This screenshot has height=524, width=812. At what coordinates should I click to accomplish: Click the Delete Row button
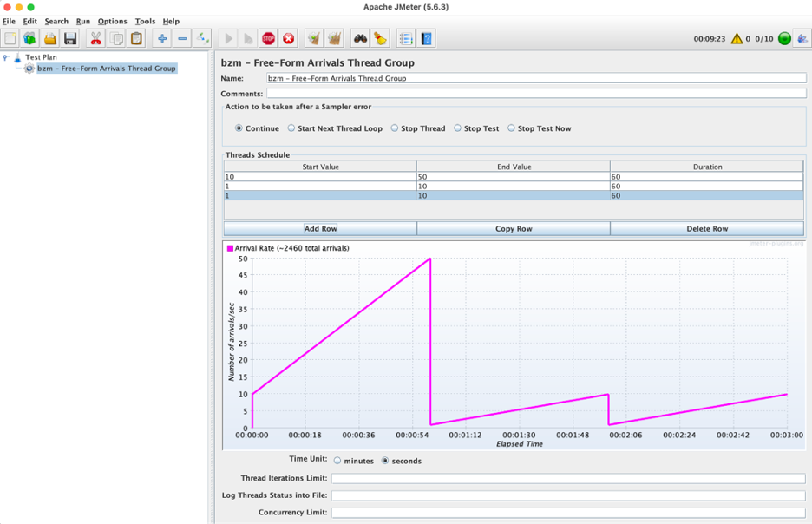707,228
